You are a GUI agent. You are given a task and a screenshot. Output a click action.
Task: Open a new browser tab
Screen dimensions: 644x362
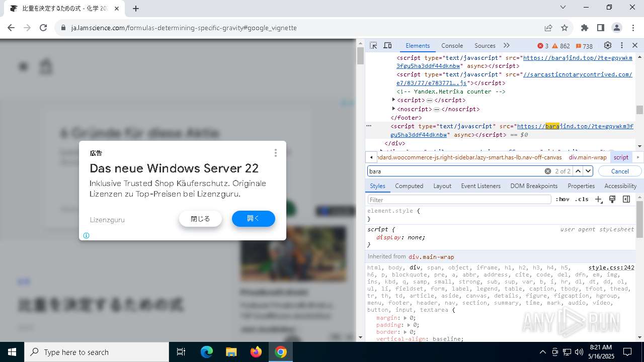point(136,8)
